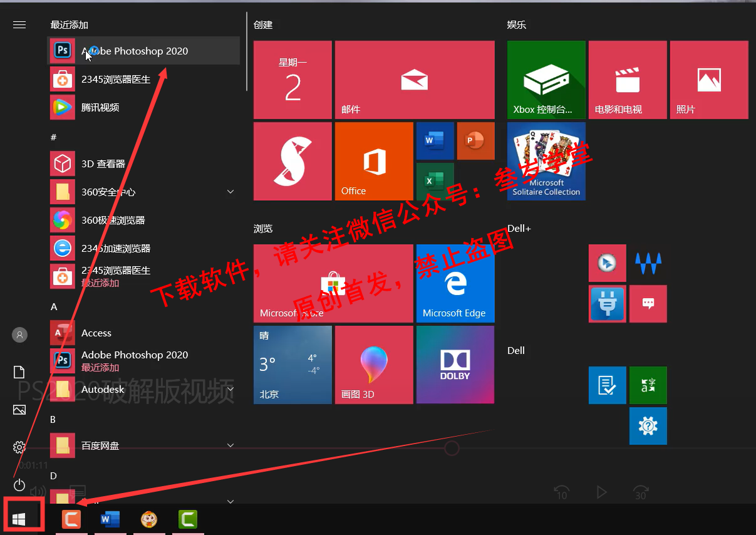
Task: Open the 邮件 mail tile
Action: (x=415, y=80)
